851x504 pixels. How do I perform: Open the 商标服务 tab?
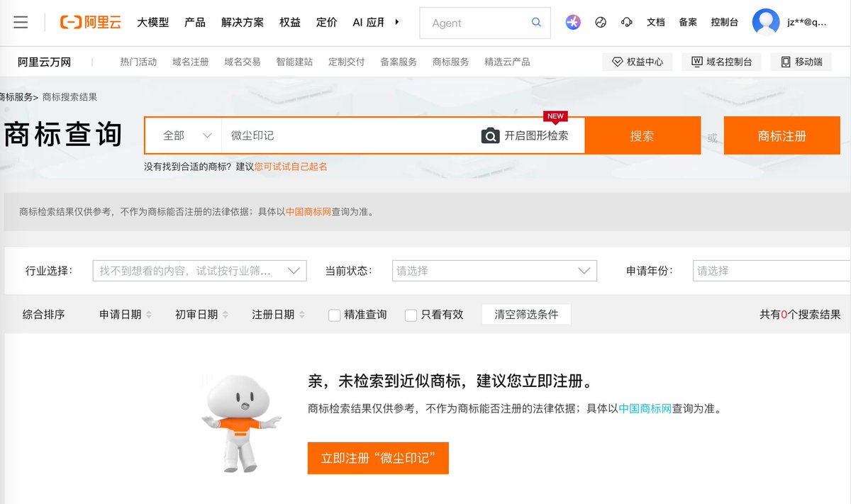pyautogui.click(x=451, y=62)
